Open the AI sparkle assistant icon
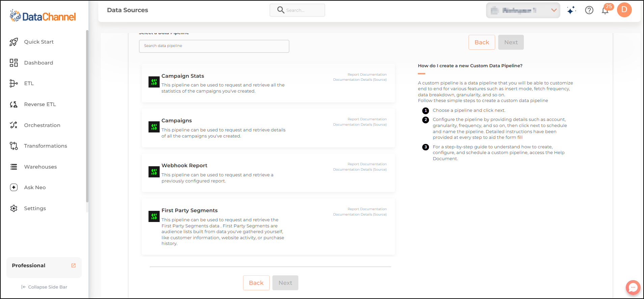The height and width of the screenshot is (299, 644). [571, 10]
